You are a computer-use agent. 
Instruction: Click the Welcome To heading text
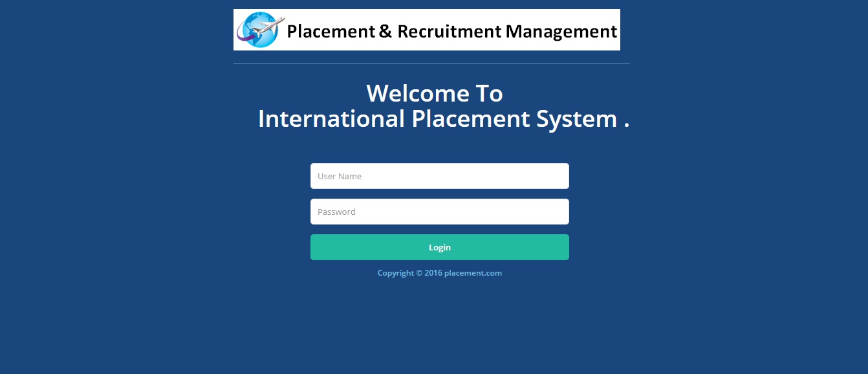click(435, 94)
